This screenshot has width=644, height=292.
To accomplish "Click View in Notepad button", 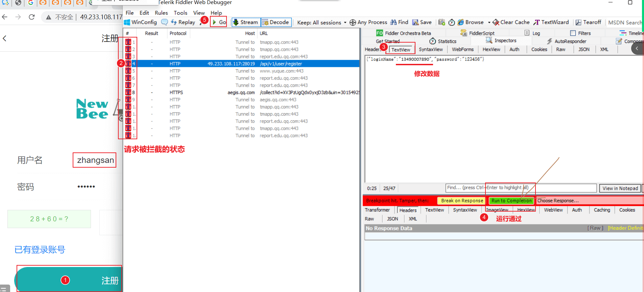I will [620, 188].
